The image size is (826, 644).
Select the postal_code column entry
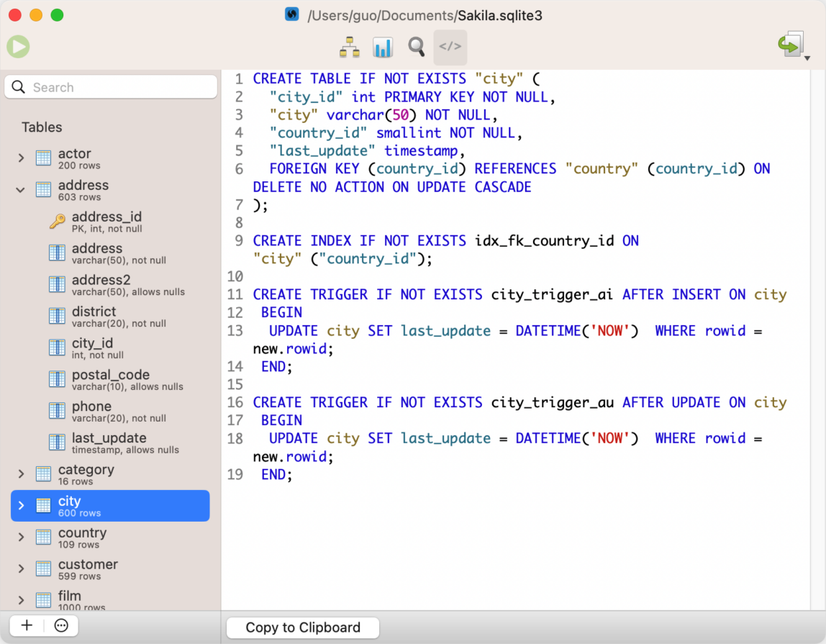click(x=110, y=379)
